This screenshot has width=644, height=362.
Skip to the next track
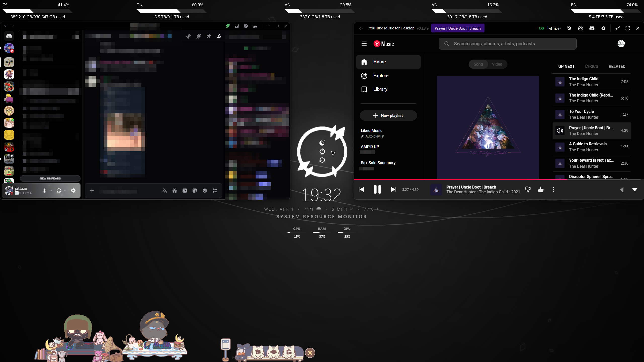(393, 190)
